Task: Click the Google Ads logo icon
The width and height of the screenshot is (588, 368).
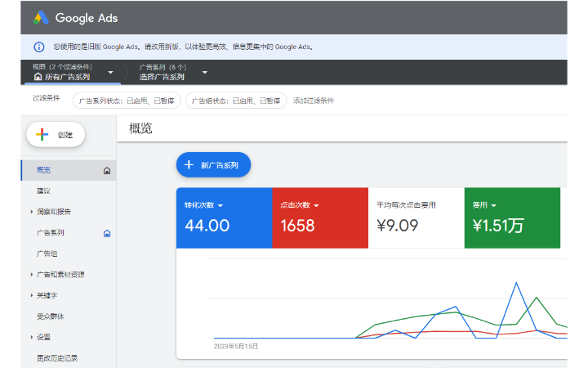Action: [x=41, y=18]
